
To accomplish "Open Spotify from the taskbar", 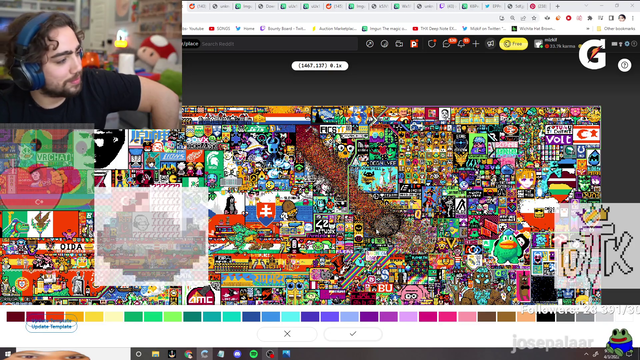I will pos(253,354).
